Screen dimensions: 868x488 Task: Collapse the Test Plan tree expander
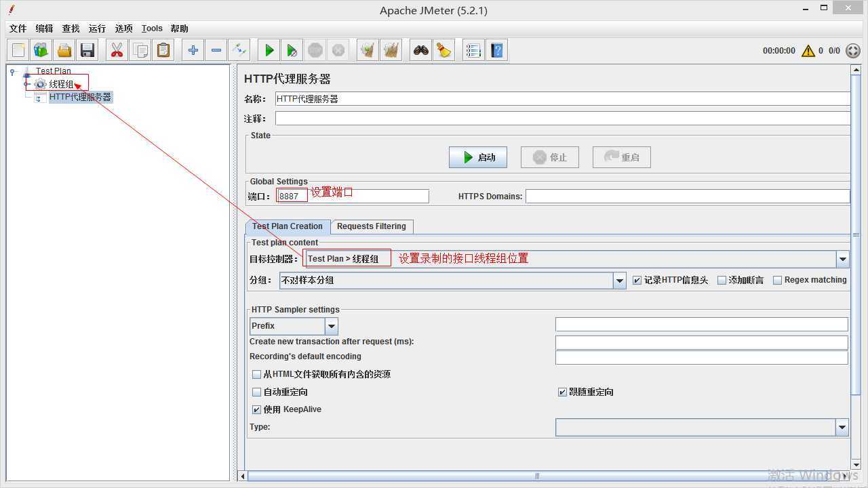tap(13, 70)
